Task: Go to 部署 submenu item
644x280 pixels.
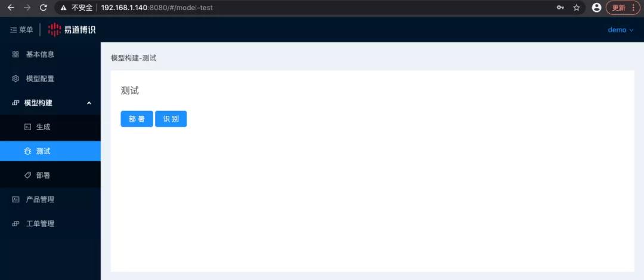Action: tap(43, 176)
